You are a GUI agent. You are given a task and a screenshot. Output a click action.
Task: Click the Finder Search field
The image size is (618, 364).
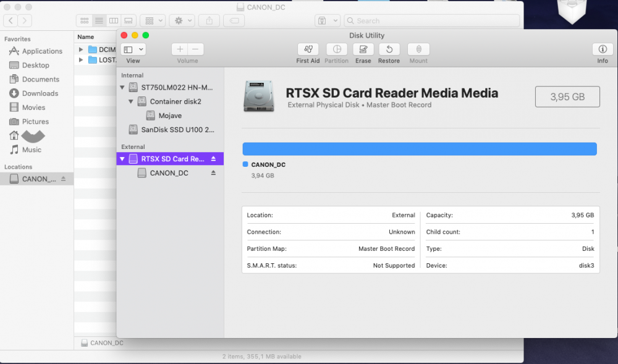point(432,20)
